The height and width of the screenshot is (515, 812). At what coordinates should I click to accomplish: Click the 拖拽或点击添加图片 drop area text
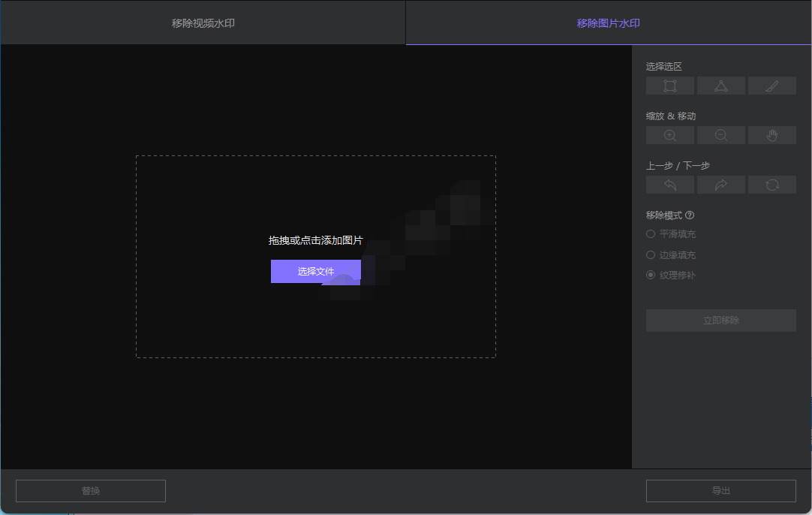tap(315, 240)
